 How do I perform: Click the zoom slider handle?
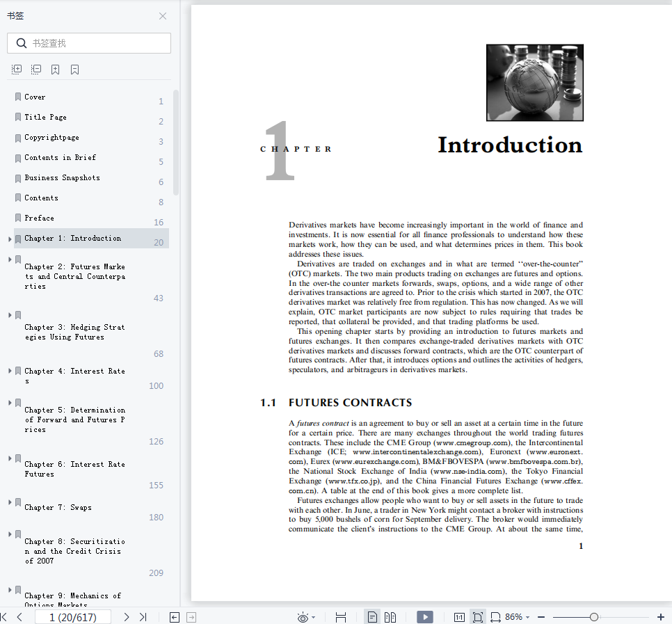(x=593, y=617)
